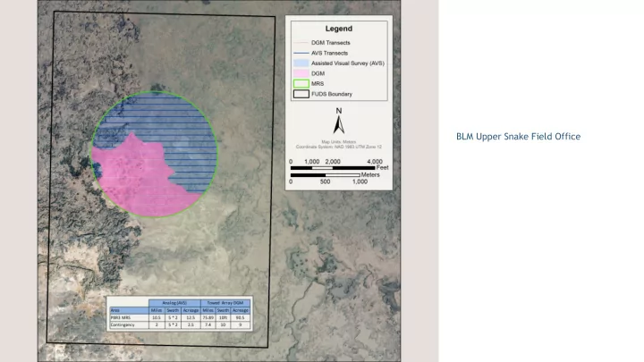Click the 'Analog (AVS)' table header
The image size is (644, 362).
pos(174,303)
